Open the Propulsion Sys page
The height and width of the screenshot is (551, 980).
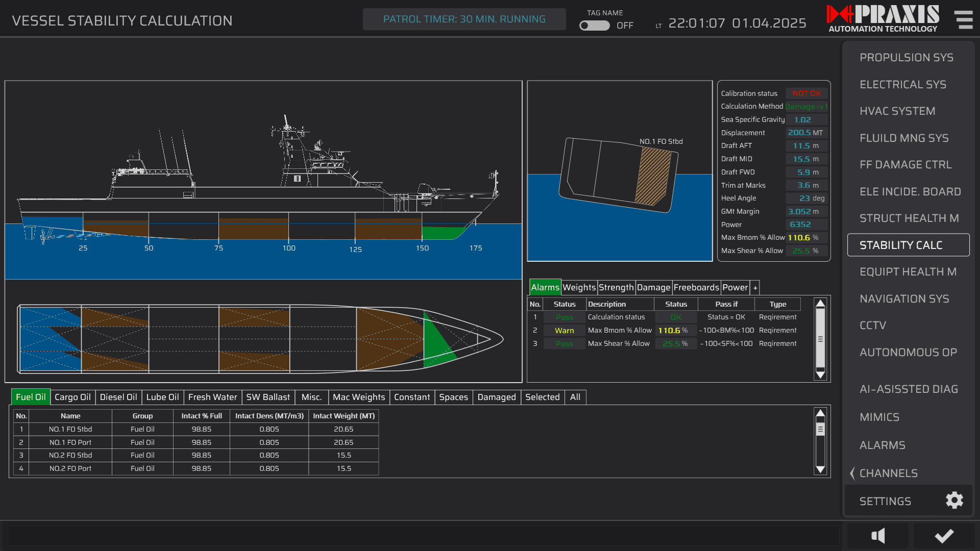[x=906, y=58]
